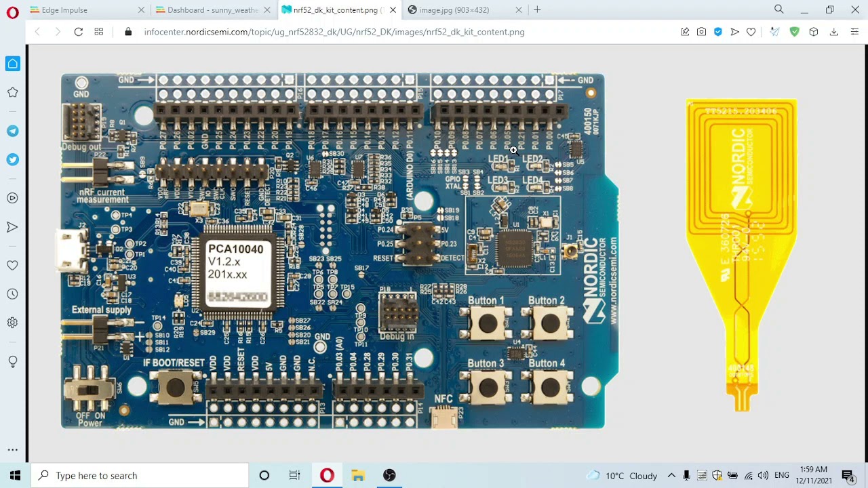Open the blue shield privacy protection icon
This screenshot has height=488, width=868.
[x=718, y=32]
